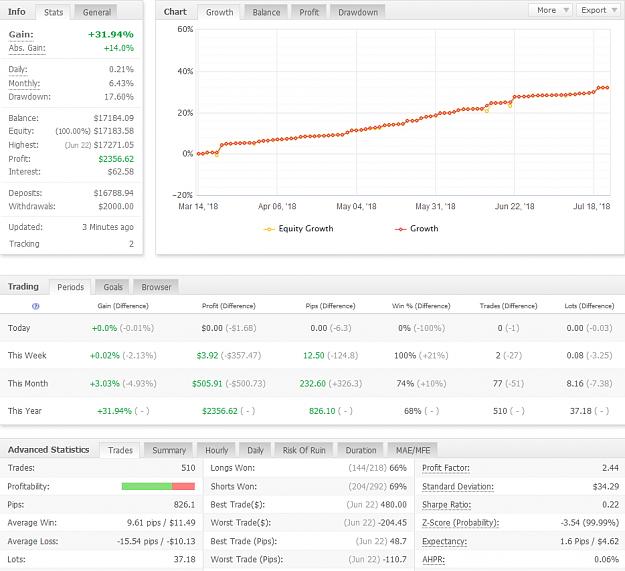Open the MAE/MFE tab
This screenshot has height=571, width=625.
point(413,450)
